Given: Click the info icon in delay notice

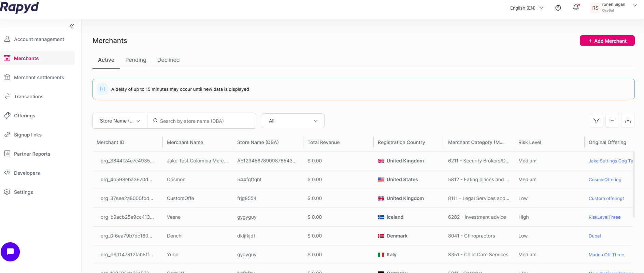Looking at the screenshot, I should 103,89.
